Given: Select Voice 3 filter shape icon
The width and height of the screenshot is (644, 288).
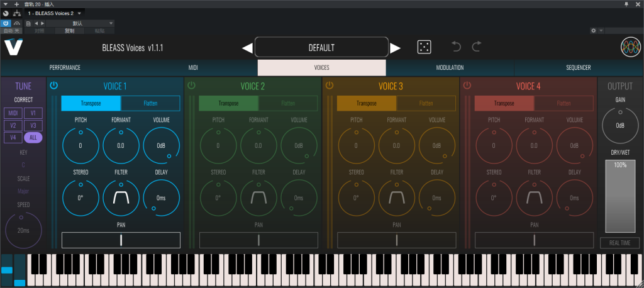Looking at the screenshot, I should [x=397, y=198].
